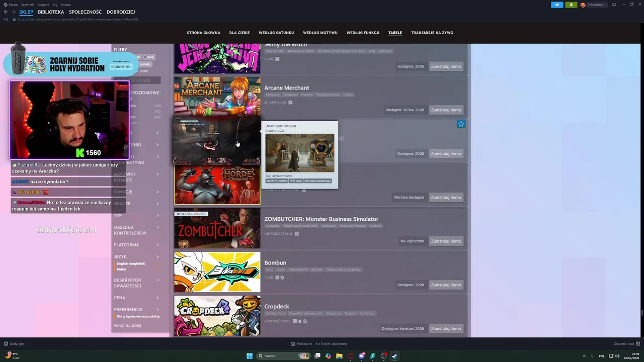Collapse the JĘZYK filter section

pyautogui.click(x=136, y=257)
